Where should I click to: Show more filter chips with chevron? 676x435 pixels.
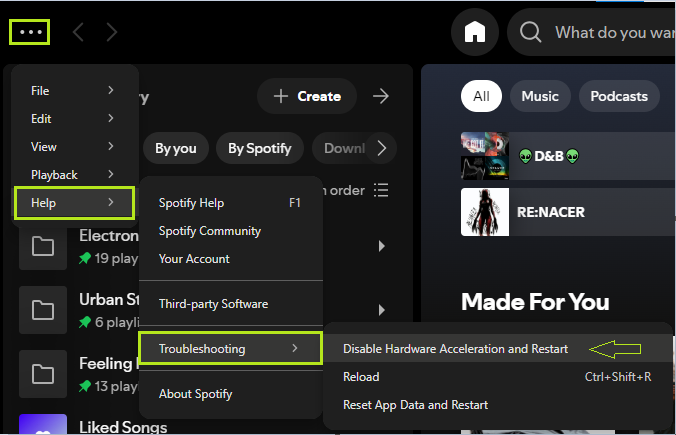pos(382,148)
